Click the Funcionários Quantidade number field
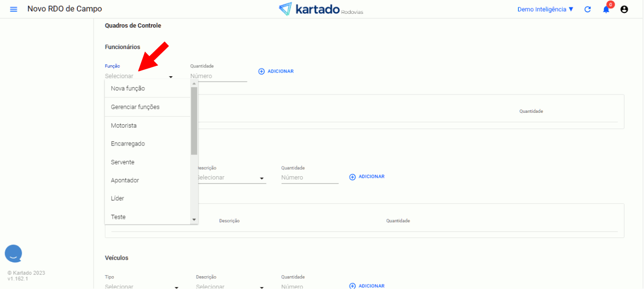Screen dimensions: 644x289 pyautogui.click(x=218, y=76)
